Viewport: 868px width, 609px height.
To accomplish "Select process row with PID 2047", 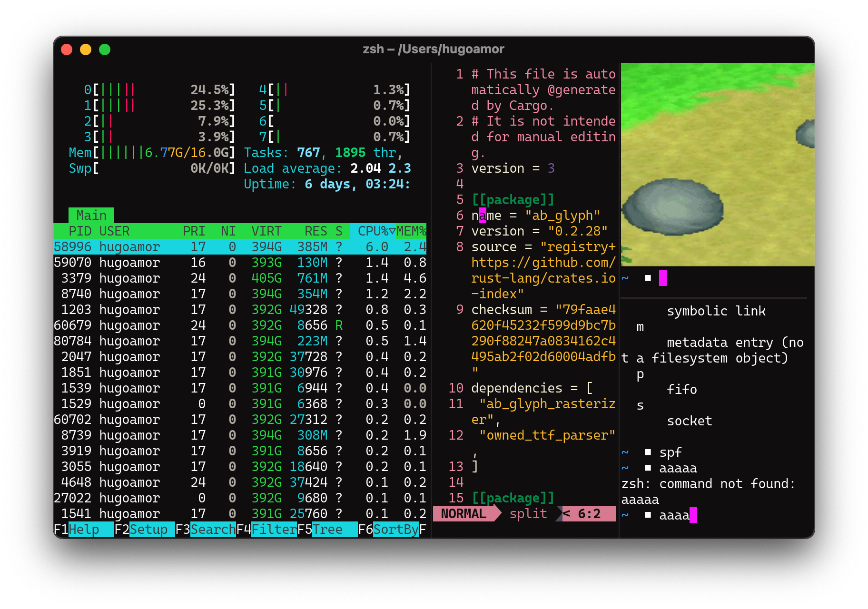I will pos(240,356).
